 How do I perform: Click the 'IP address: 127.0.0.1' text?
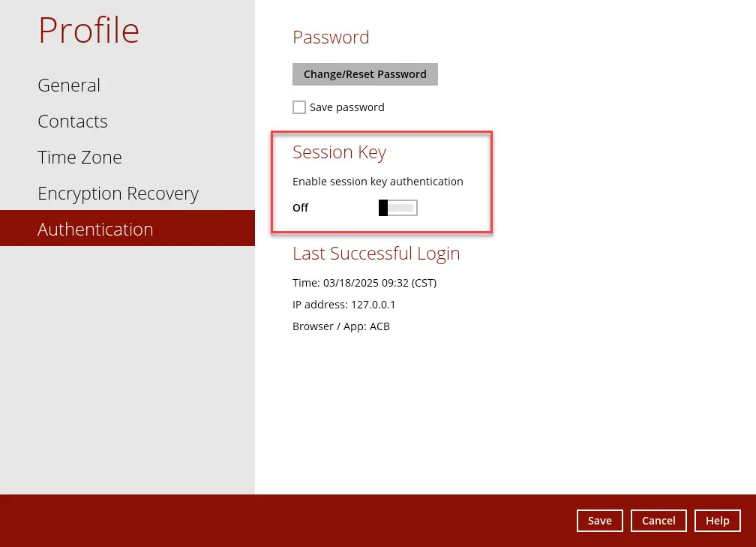click(x=343, y=305)
